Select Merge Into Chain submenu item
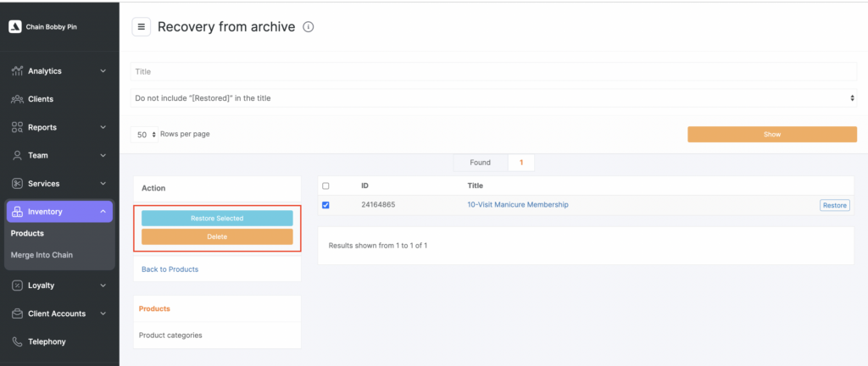Viewport: 868px width, 366px height. (42, 255)
